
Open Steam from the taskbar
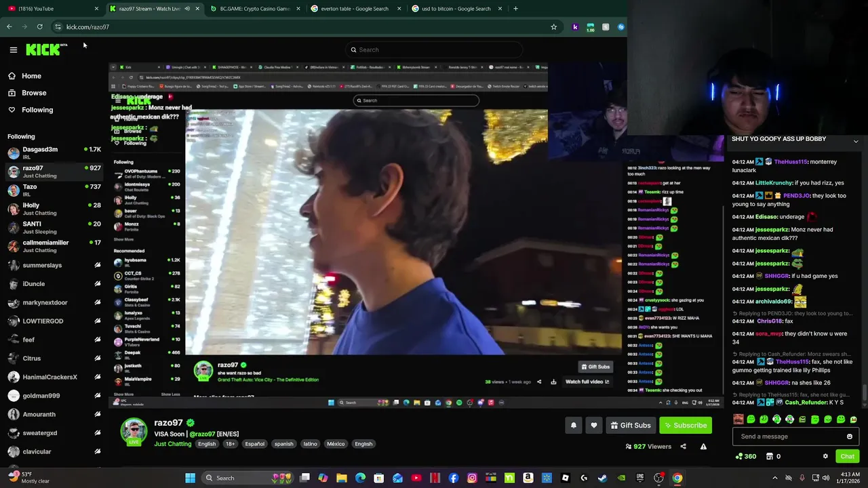pos(602,478)
